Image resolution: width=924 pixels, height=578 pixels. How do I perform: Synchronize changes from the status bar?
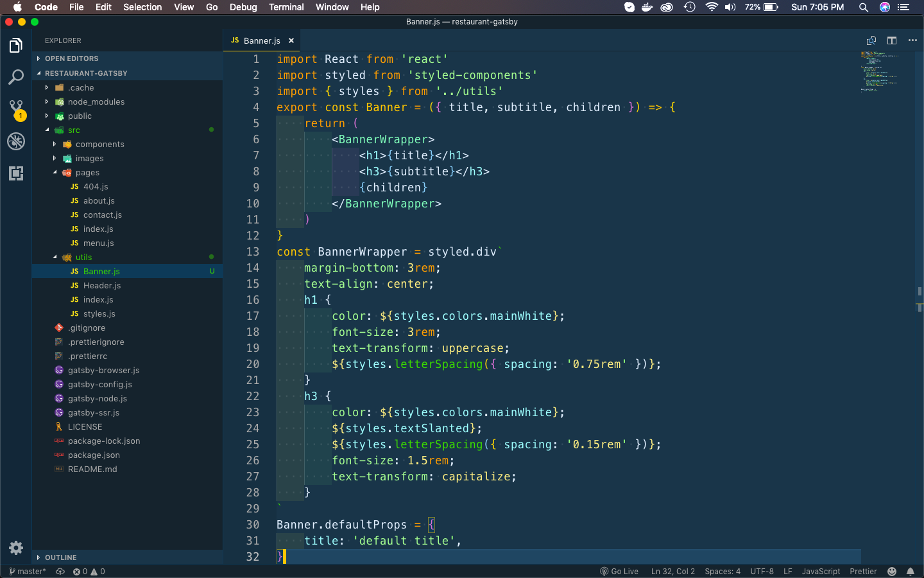[60, 572]
